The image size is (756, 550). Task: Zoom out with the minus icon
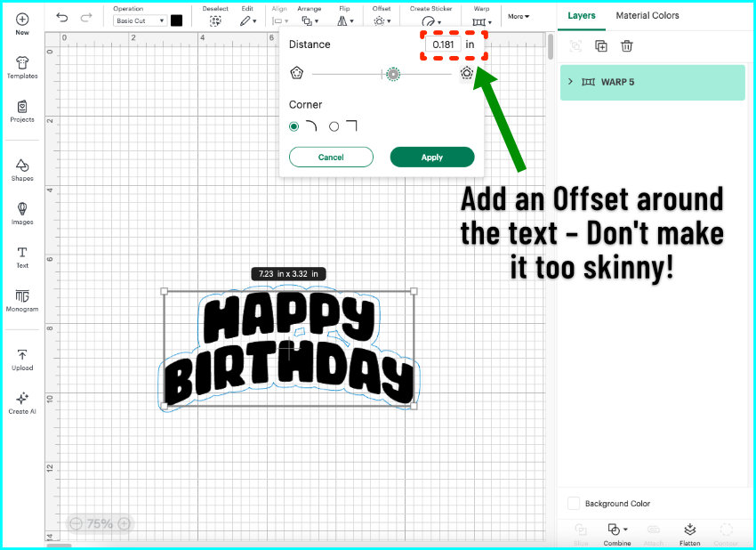coord(76,523)
